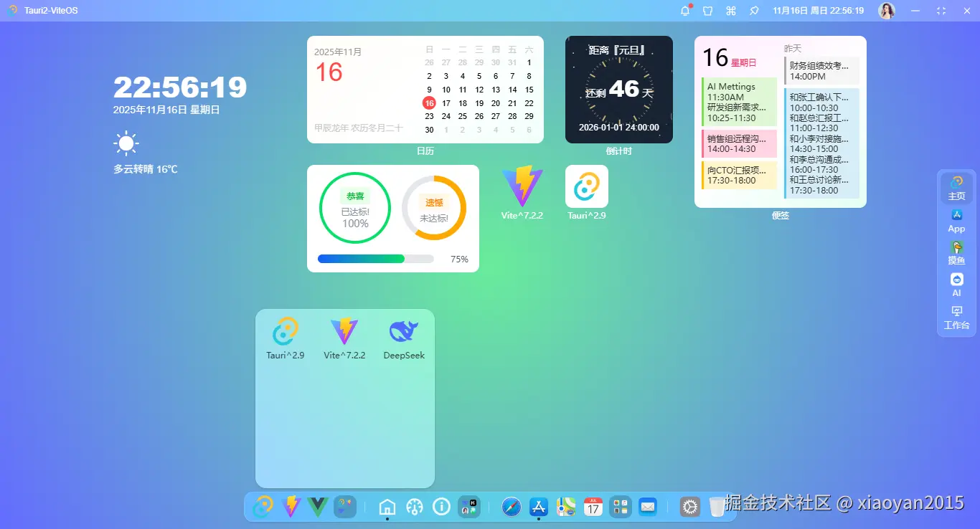Expand the app folder icon grouping Tauri and Vite
980x529 pixels.
coord(344,507)
